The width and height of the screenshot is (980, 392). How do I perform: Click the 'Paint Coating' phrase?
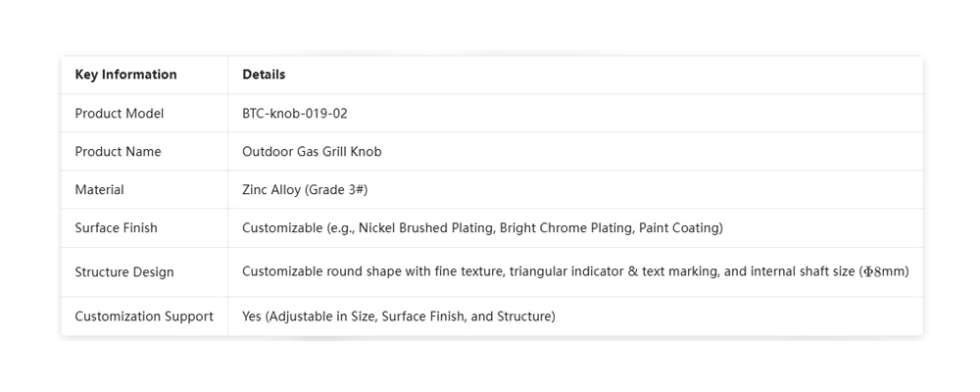point(678,228)
